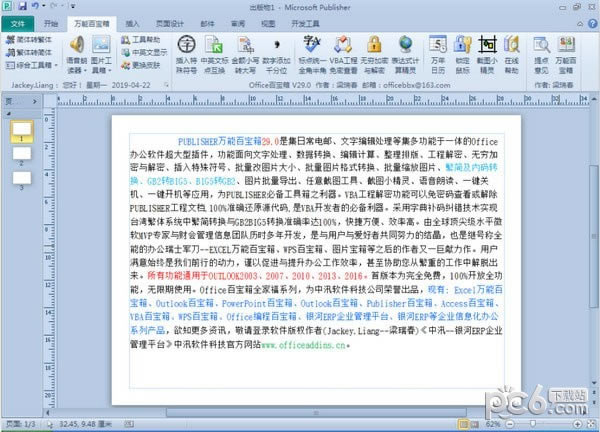Click the Publisher application icon in title bar
The width and height of the screenshot is (600, 432).
tap(7, 6)
